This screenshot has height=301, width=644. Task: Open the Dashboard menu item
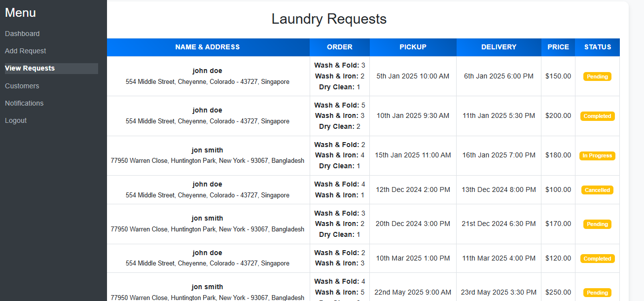[22, 34]
